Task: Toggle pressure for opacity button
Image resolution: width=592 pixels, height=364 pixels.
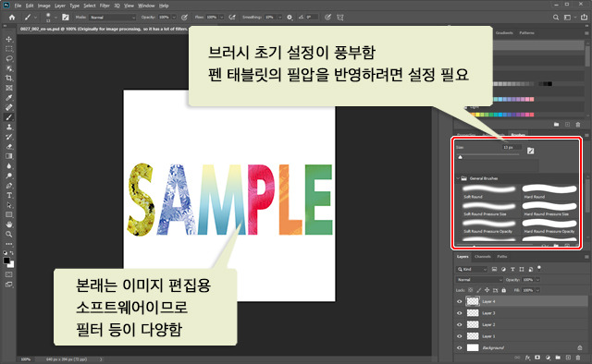Action: pyautogui.click(x=184, y=18)
